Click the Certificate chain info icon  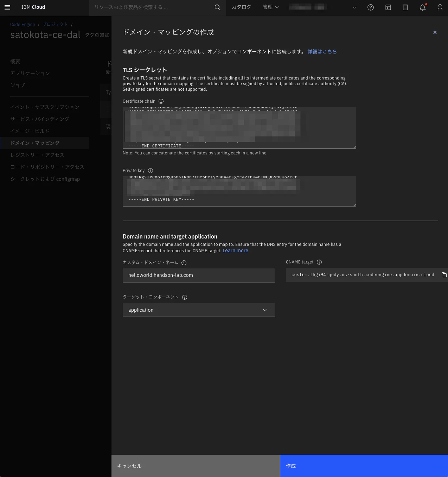161,101
